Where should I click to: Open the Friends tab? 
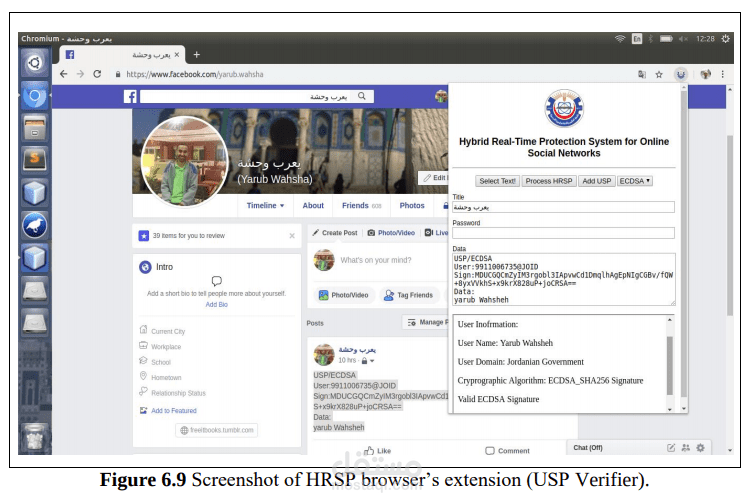362,206
